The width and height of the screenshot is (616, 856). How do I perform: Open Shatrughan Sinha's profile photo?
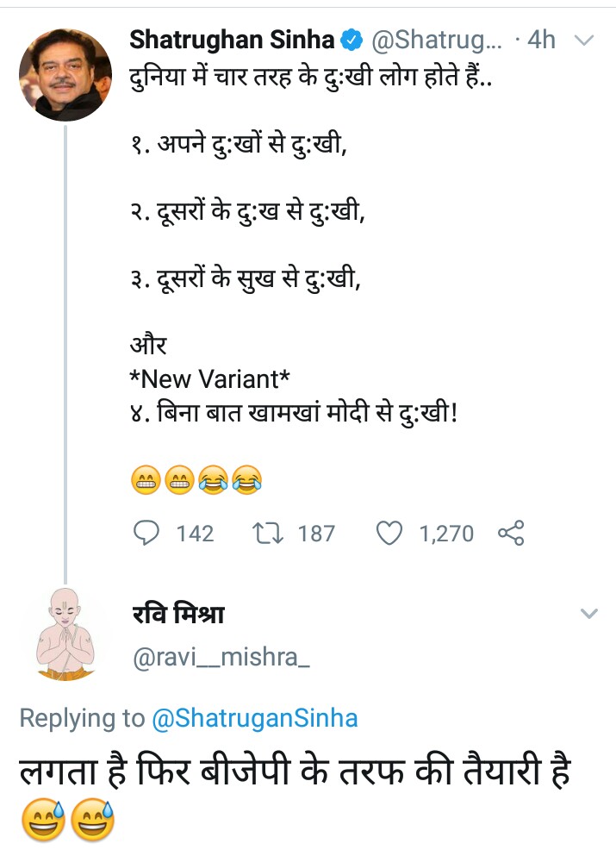click(65, 74)
